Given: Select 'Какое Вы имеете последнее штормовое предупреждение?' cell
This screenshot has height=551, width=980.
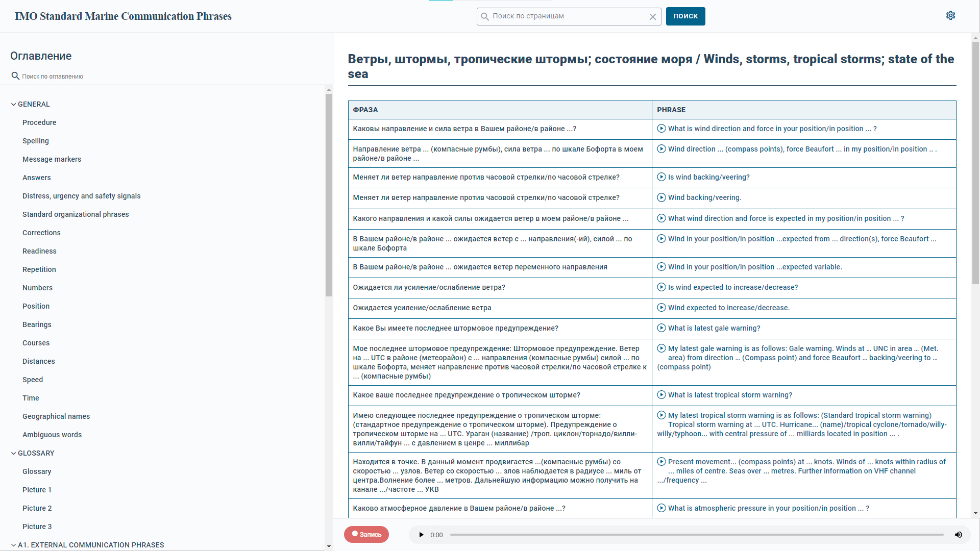Looking at the screenshot, I should click(500, 329).
